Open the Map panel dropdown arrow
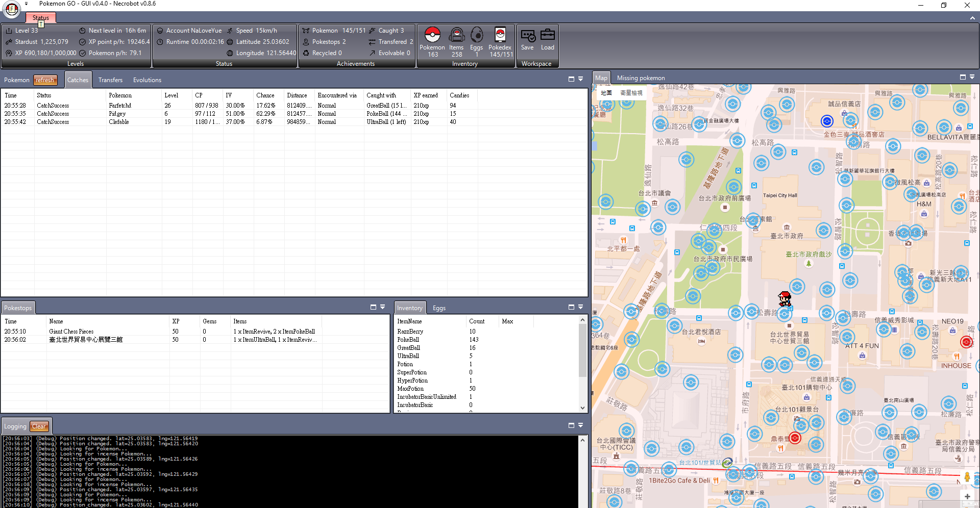This screenshot has height=508, width=980. tap(972, 77)
